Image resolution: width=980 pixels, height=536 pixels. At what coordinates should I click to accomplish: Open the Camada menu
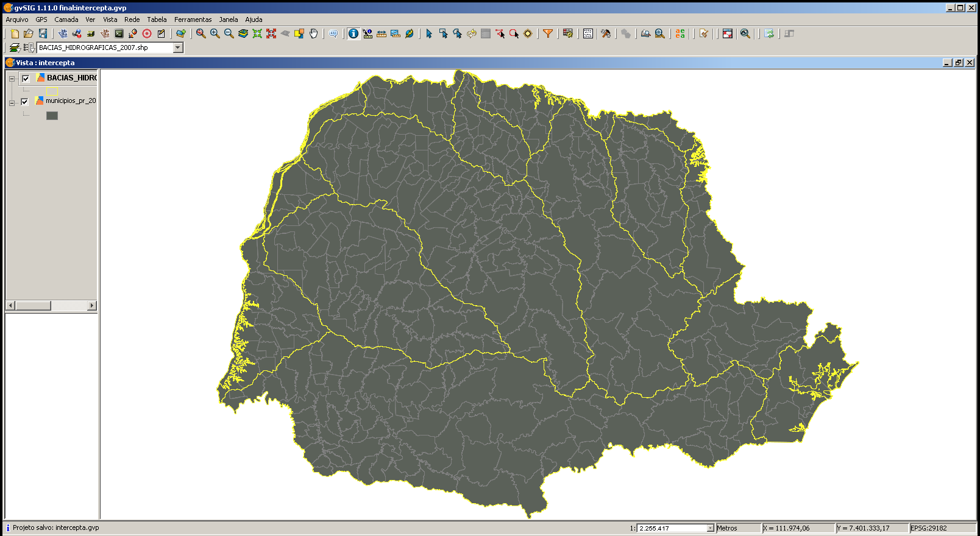pos(66,19)
